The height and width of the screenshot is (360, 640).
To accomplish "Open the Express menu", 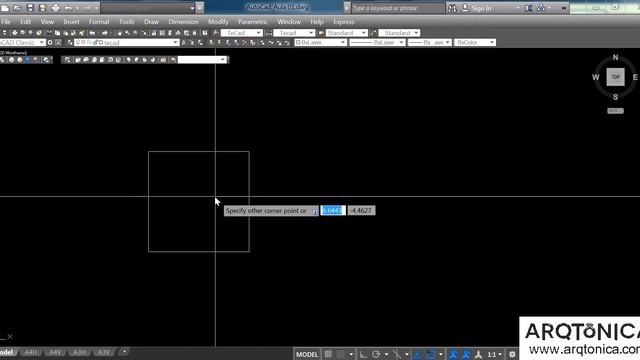I will tap(344, 22).
